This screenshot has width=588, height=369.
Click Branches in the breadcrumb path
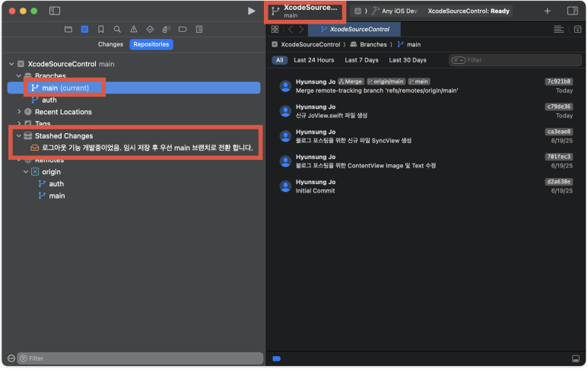tap(373, 44)
